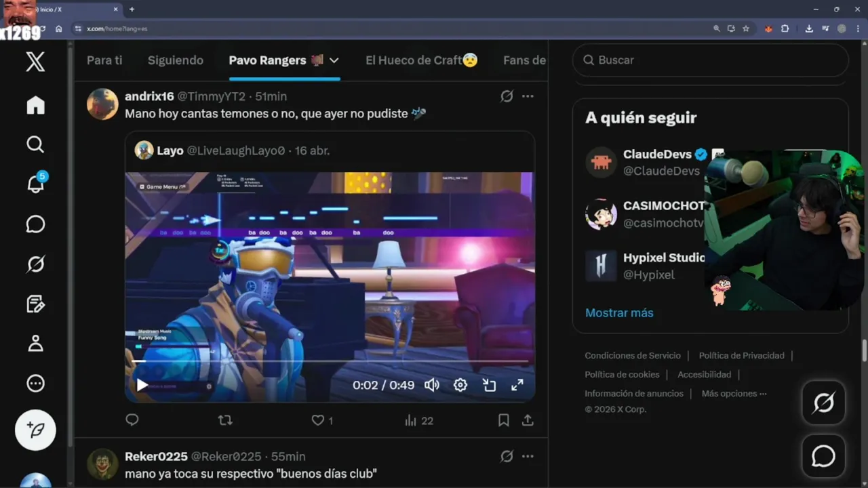The image size is (868, 488).
Task: Open CASIMOCHOT suggested account
Action: click(x=644, y=214)
